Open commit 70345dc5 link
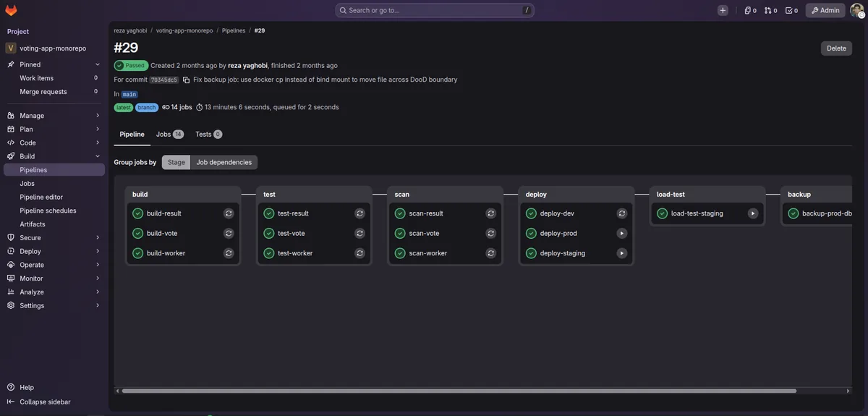 163,80
